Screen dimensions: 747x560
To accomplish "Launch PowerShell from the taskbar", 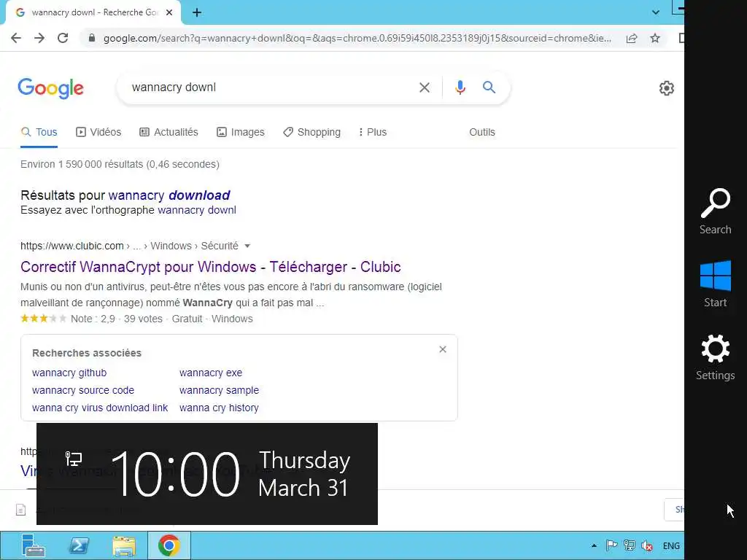I will (79, 545).
